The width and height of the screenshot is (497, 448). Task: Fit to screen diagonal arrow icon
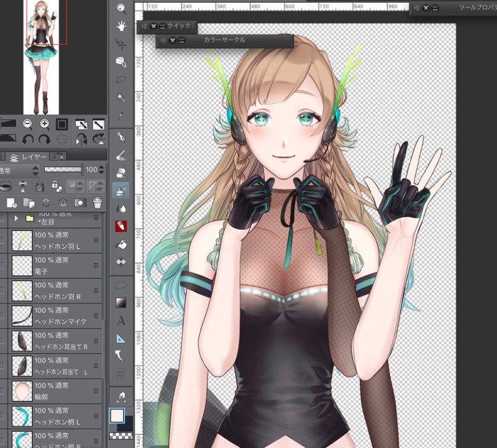pyautogui.click(x=99, y=124)
